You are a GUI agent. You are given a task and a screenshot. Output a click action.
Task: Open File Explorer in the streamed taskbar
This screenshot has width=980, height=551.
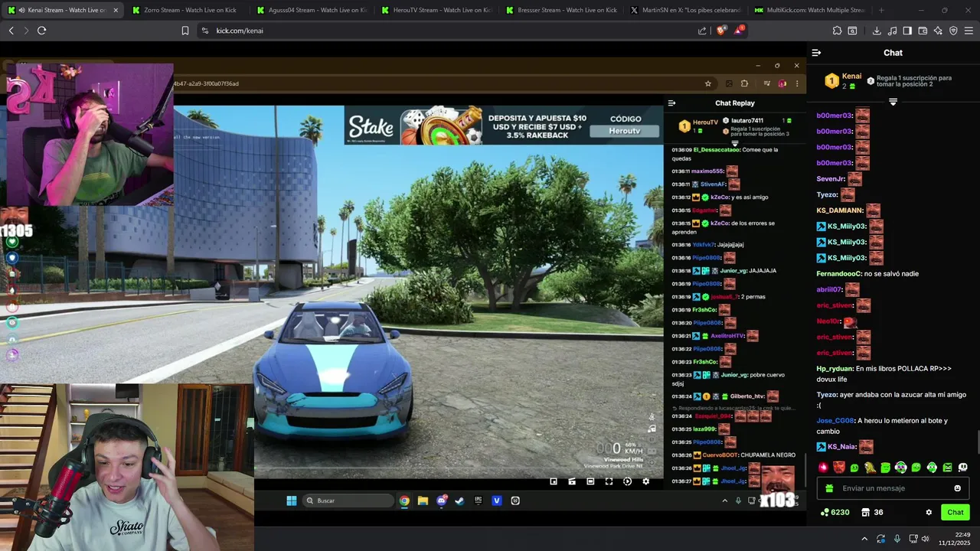coord(423,500)
